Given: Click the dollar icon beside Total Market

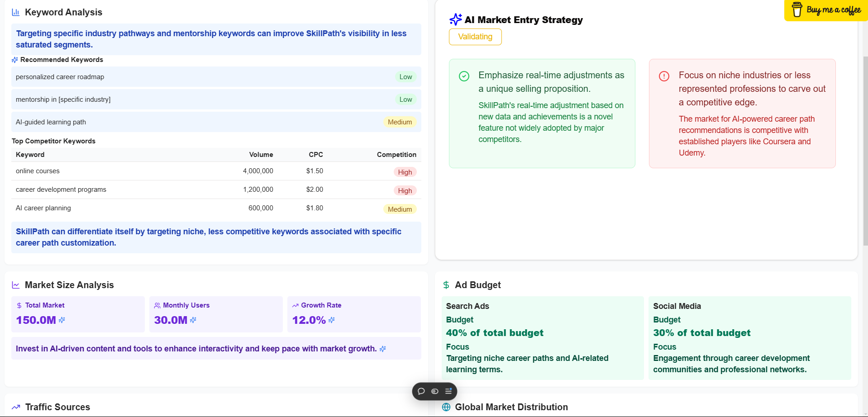Looking at the screenshot, I should (19, 306).
